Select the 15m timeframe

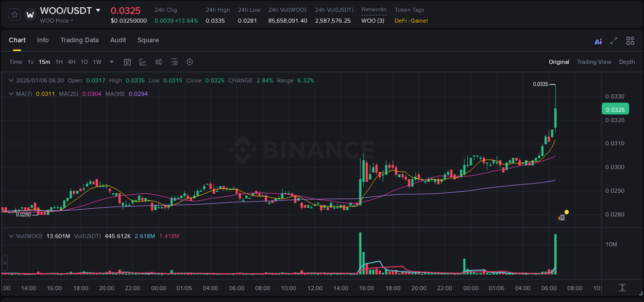(x=44, y=62)
